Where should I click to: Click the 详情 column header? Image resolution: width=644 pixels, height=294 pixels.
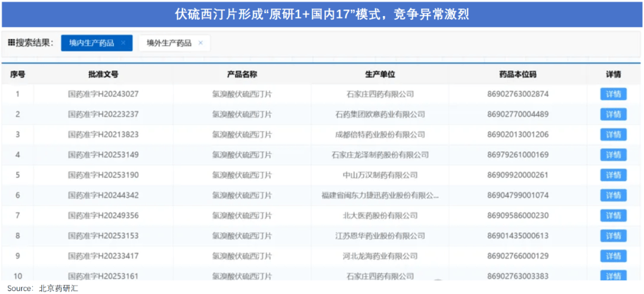[x=613, y=75]
